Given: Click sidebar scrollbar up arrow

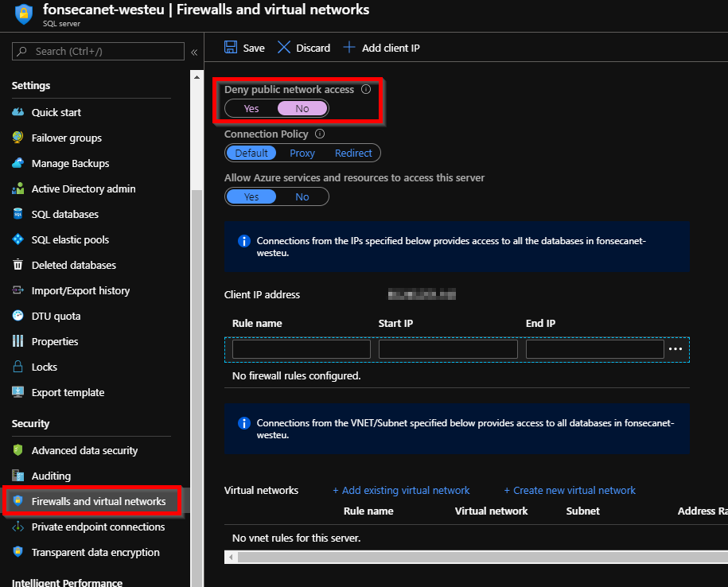Looking at the screenshot, I should point(197,77).
